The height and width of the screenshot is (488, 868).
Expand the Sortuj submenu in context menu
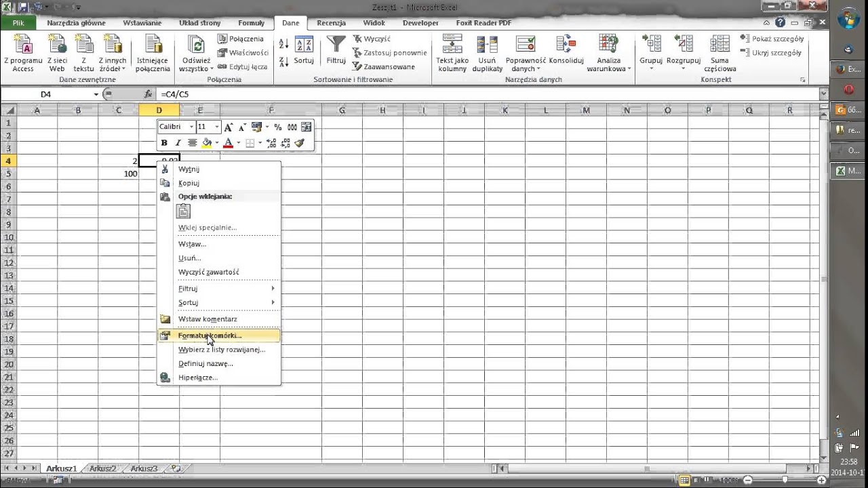[x=219, y=302]
